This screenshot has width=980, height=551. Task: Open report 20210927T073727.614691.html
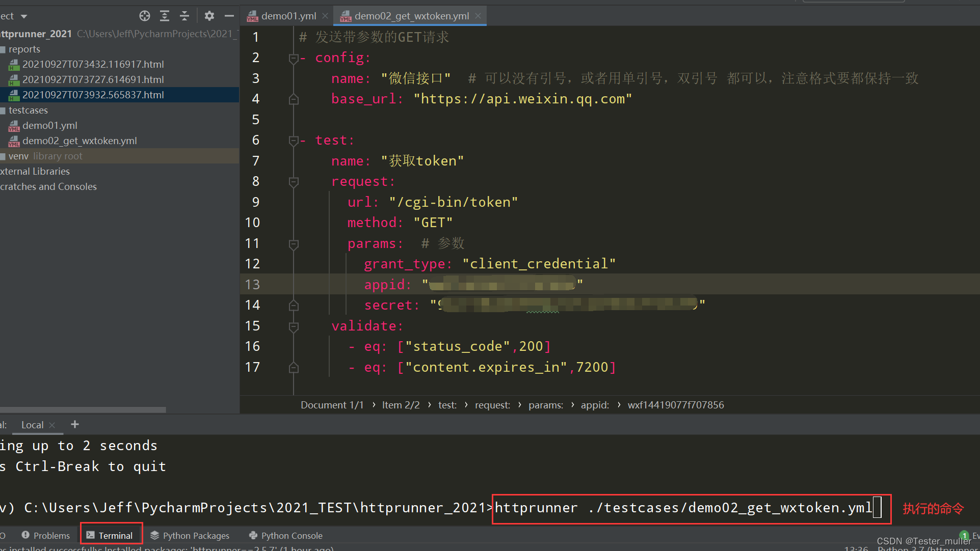(x=93, y=79)
